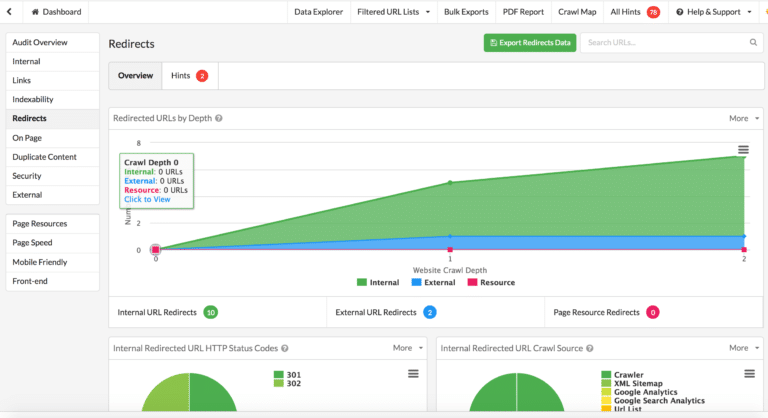The height and width of the screenshot is (418, 768).
Task: Open the Crawl Map
Action: click(x=577, y=12)
